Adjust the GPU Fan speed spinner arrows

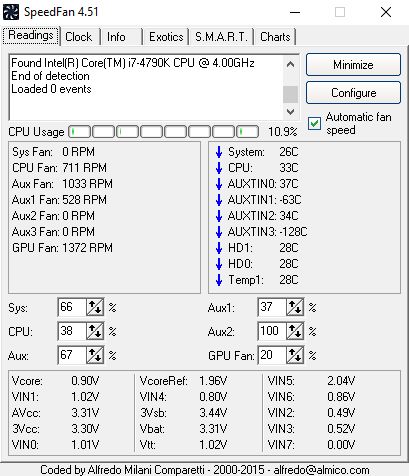pyautogui.click(x=295, y=355)
